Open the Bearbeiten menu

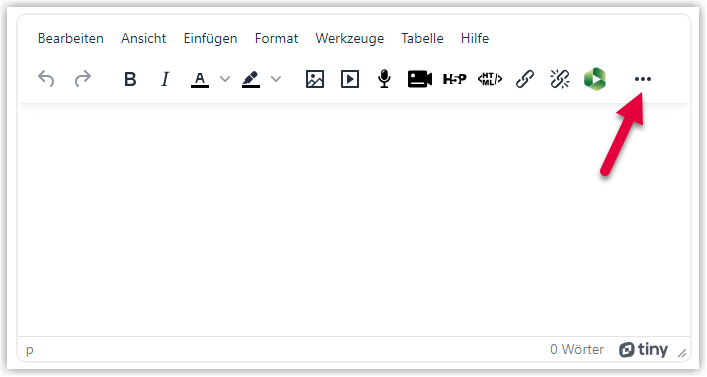(x=71, y=38)
